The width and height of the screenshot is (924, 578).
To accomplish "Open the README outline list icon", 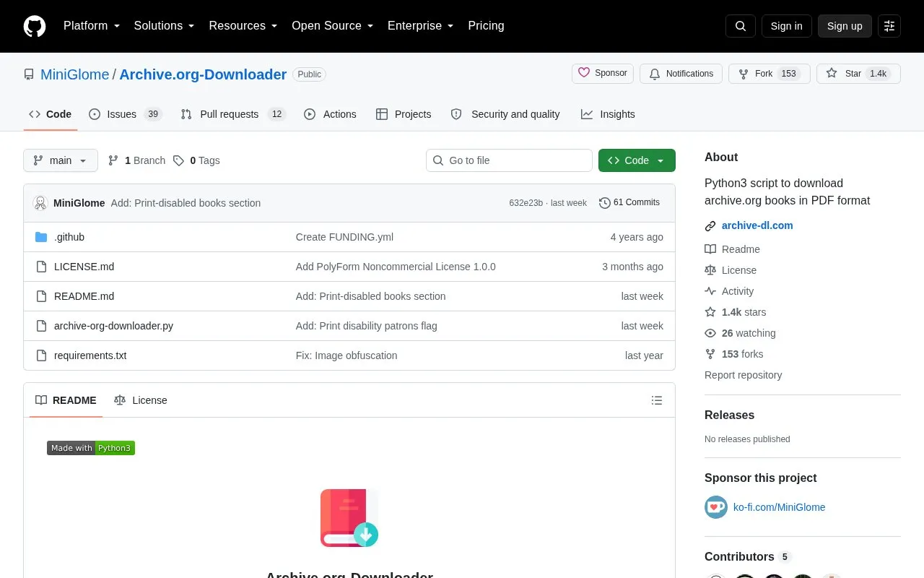I will coord(657,400).
